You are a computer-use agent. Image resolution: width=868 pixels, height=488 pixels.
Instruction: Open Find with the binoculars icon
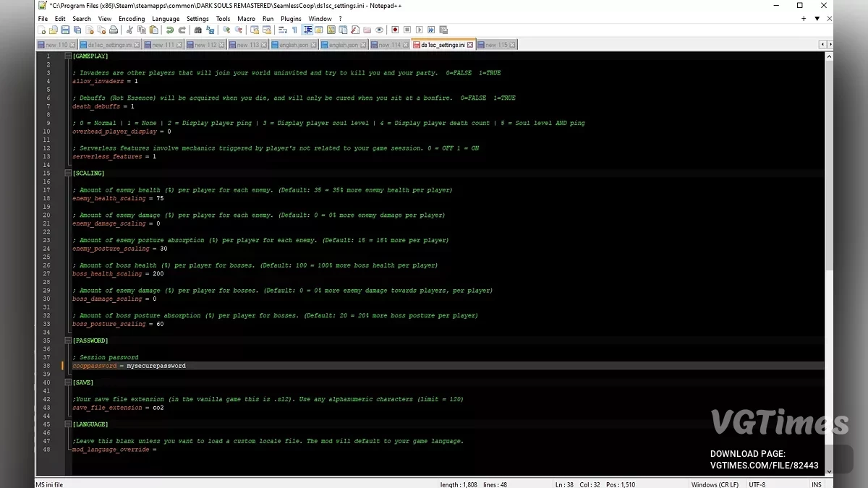(x=198, y=30)
